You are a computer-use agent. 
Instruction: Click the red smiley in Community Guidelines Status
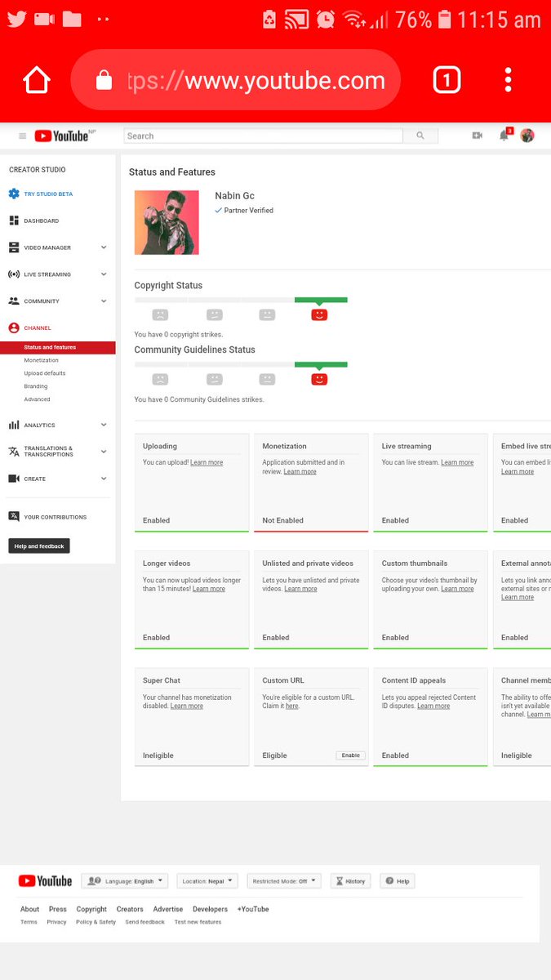pyautogui.click(x=319, y=379)
